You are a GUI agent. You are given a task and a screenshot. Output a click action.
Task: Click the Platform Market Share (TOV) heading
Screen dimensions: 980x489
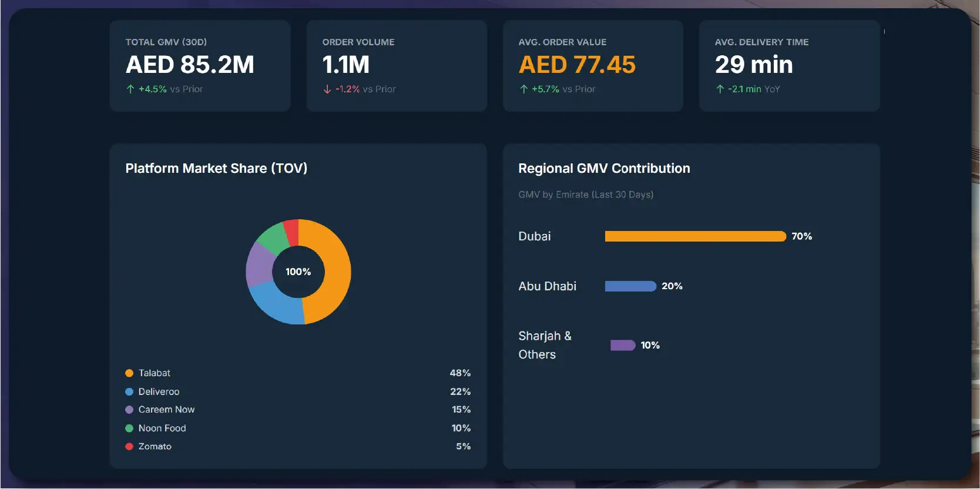[216, 168]
